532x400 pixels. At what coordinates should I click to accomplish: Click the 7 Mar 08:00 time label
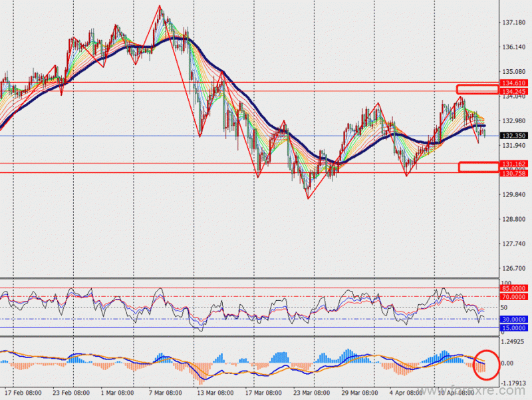pyautogui.click(x=165, y=393)
